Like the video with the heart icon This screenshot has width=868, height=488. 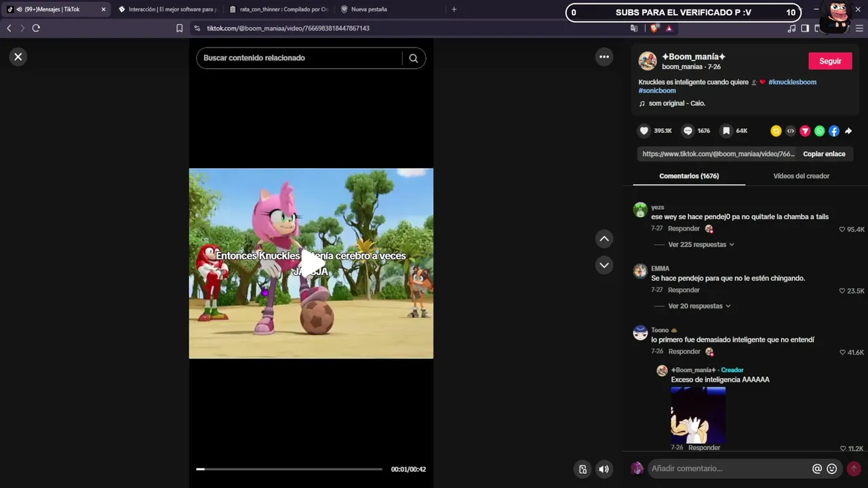[644, 131]
